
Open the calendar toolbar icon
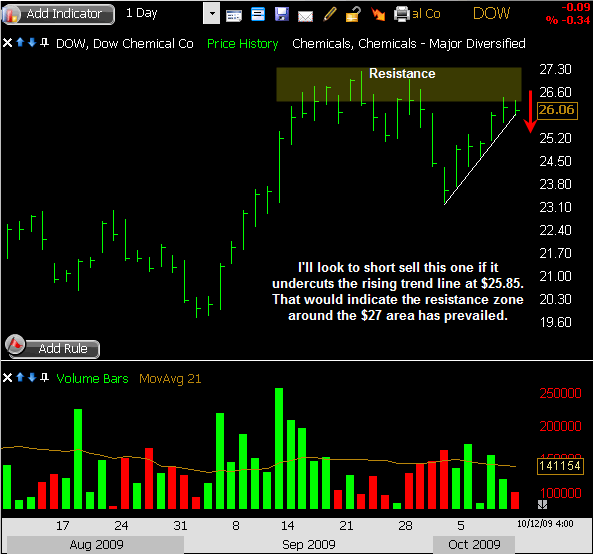(x=234, y=16)
